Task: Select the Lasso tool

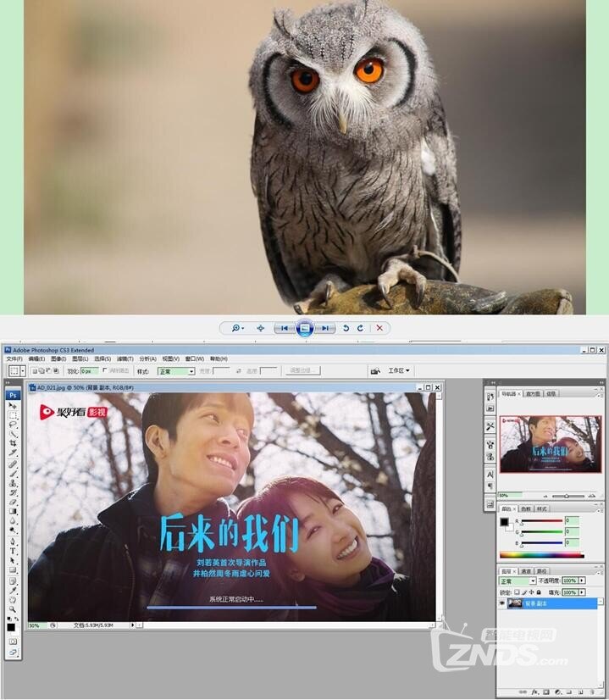Action: (x=13, y=424)
